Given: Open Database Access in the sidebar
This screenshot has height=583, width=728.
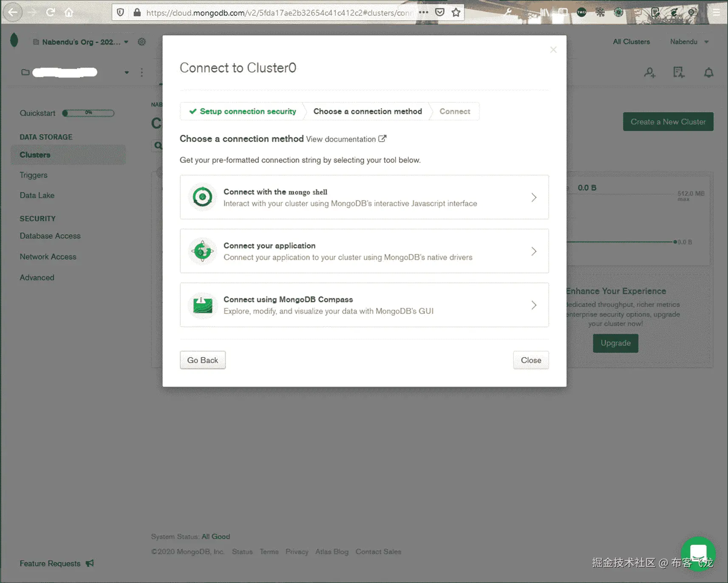Looking at the screenshot, I should pyautogui.click(x=50, y=236).
